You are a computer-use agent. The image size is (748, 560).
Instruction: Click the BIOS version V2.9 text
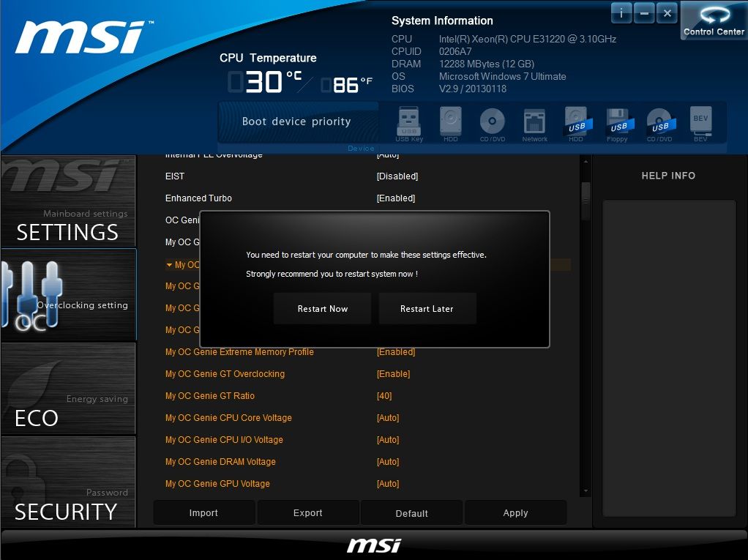click(473, 89)
